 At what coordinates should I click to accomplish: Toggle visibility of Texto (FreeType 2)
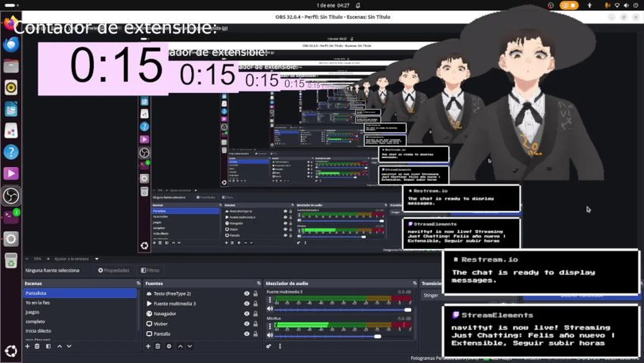pos(247,293)
